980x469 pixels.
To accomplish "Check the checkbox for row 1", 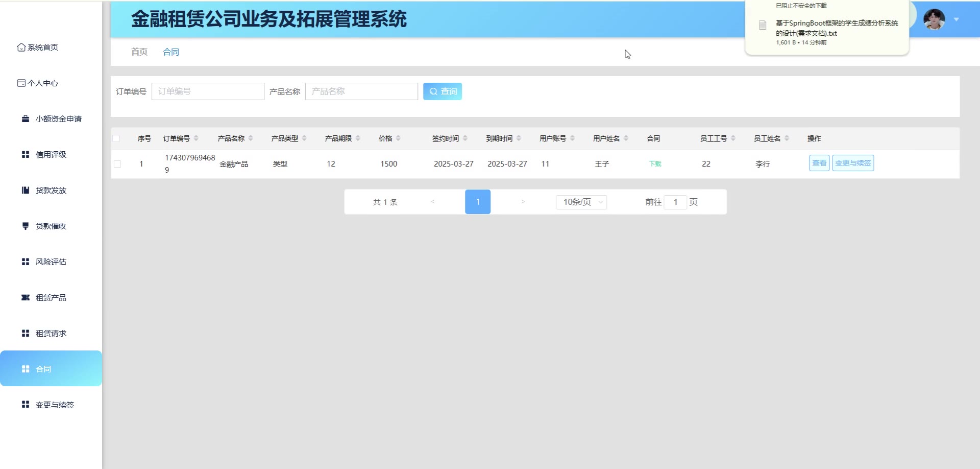I will [117, 164].
